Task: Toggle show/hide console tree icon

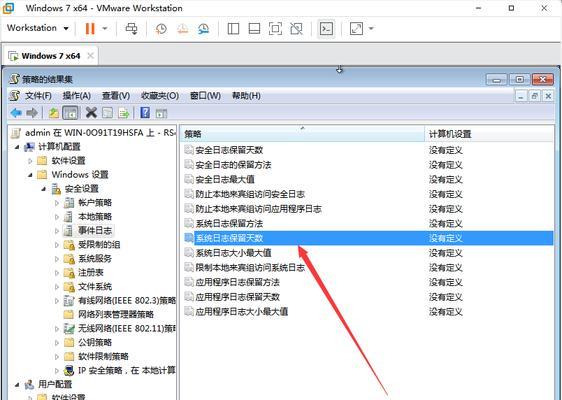Action: (x=70, y=113)
